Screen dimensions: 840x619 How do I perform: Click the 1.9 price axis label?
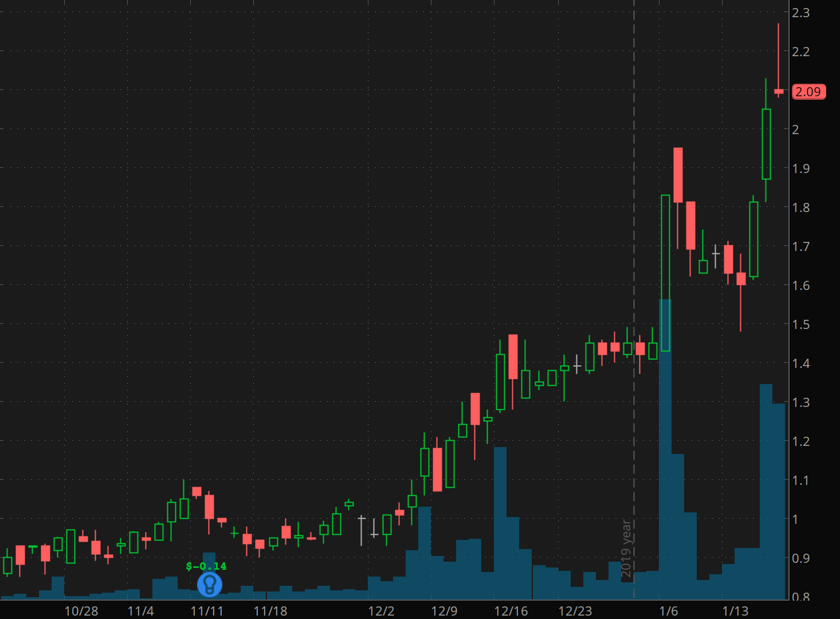pyautogui.click(x=800, y=169)
